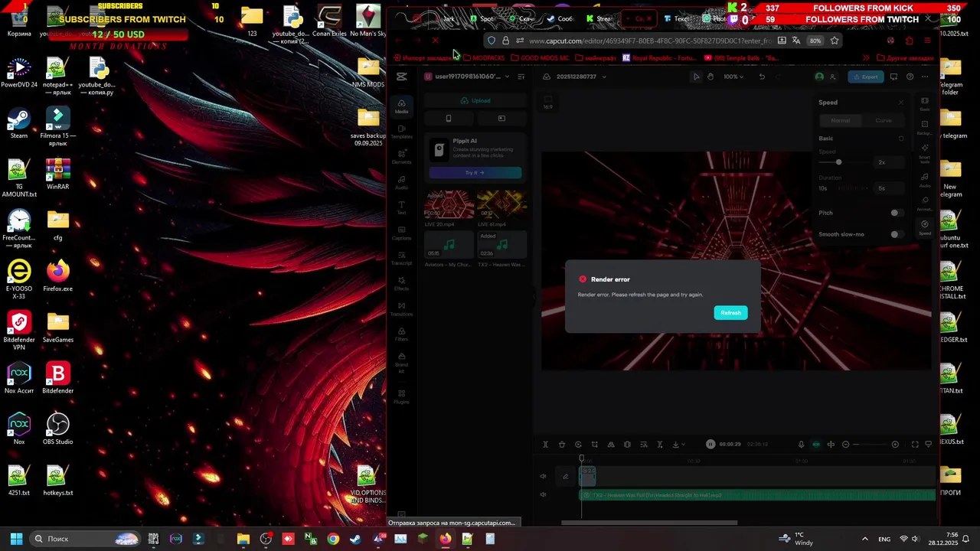Click the Speed slider handle
Image resolution: width=980 pixels, height=551 pixels.
[838, 162]
